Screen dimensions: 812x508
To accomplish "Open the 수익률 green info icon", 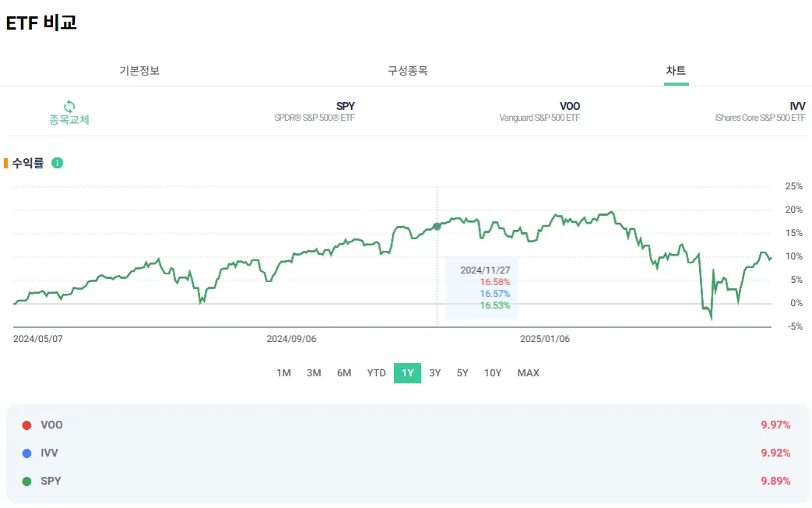I will 57,163.
